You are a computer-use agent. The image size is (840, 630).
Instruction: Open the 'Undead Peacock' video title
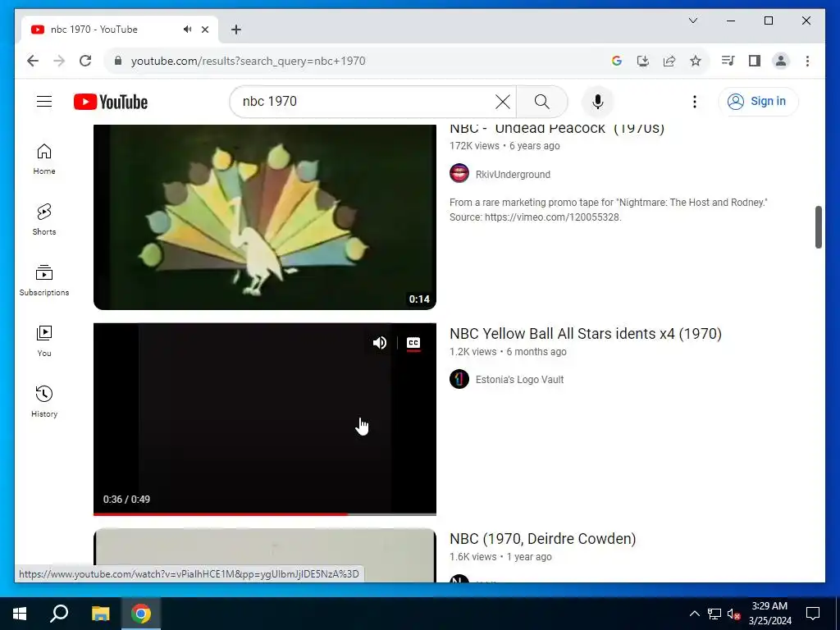pos(557,129)
